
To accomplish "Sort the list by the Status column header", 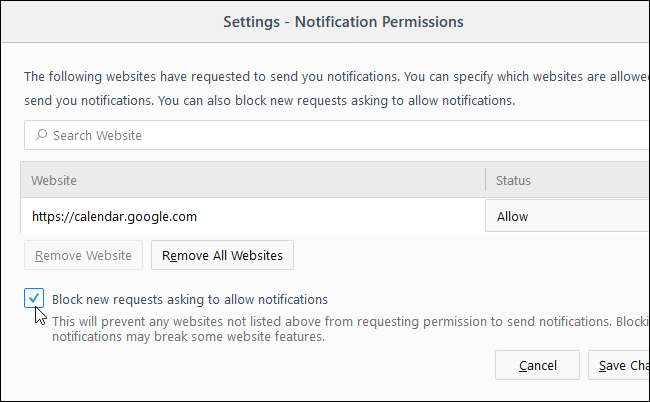I will pos(566,181).
